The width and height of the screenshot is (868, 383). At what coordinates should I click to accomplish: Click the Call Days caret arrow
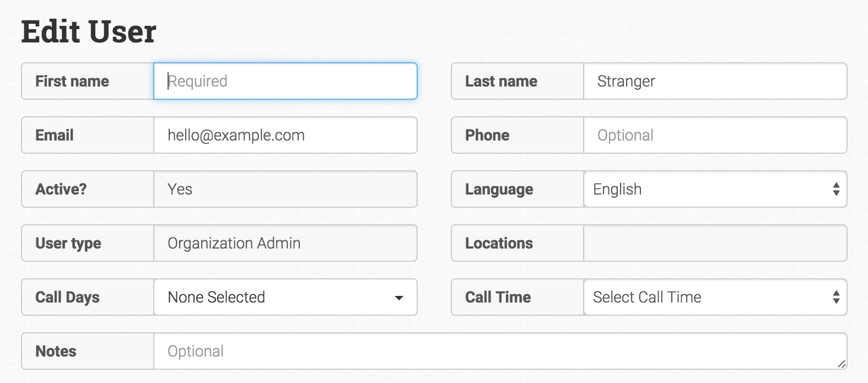click(399, 298)
